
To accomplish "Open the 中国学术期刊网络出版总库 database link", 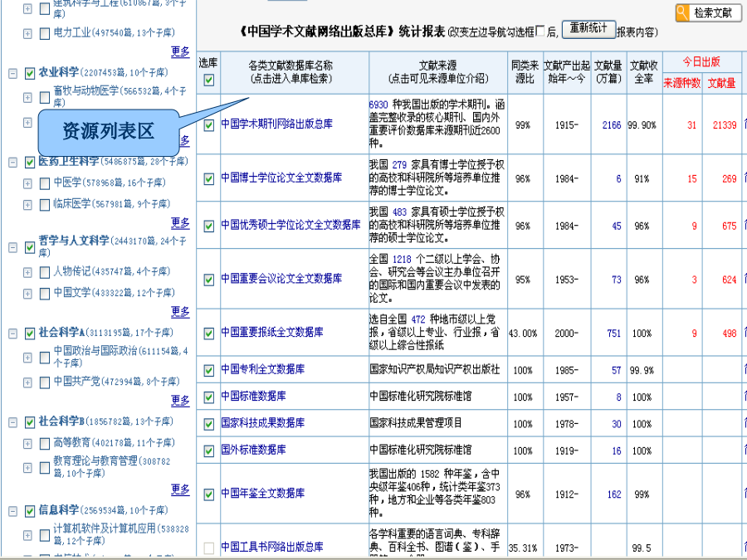I will [x=276, y=124].
